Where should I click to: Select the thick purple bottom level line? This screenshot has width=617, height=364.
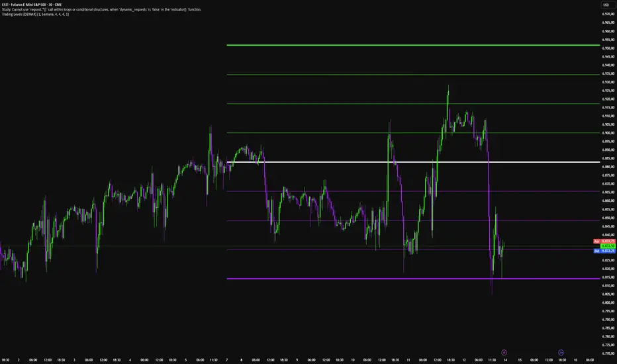(413, 279)
